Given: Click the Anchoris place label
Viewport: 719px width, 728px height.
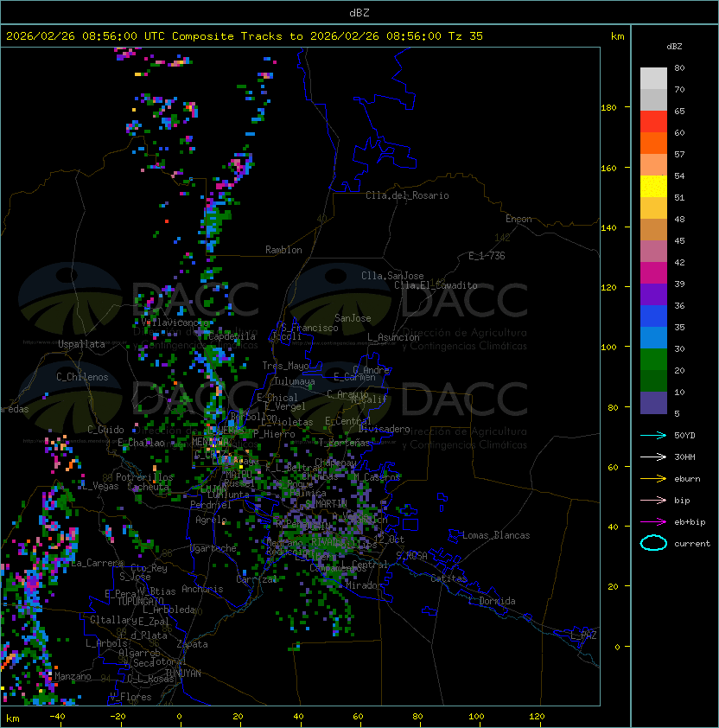Looking at the screenshot, I should [202, 589].
